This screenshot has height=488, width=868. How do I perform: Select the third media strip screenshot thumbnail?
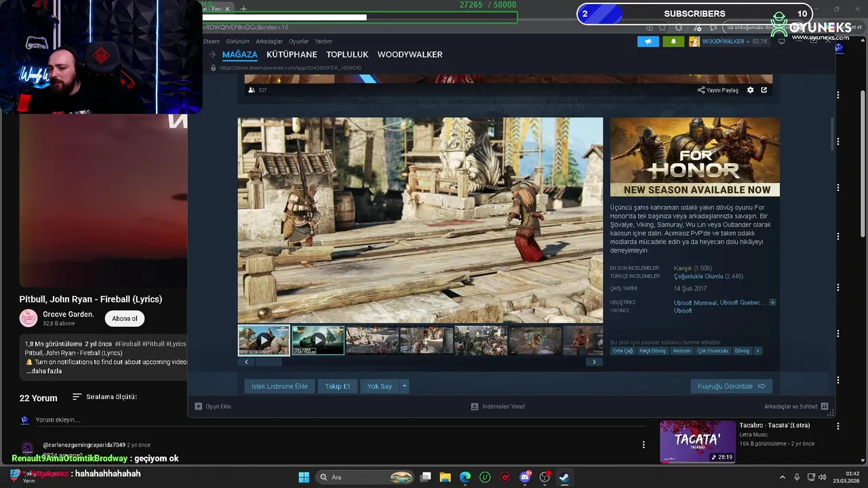click(372, 340)
